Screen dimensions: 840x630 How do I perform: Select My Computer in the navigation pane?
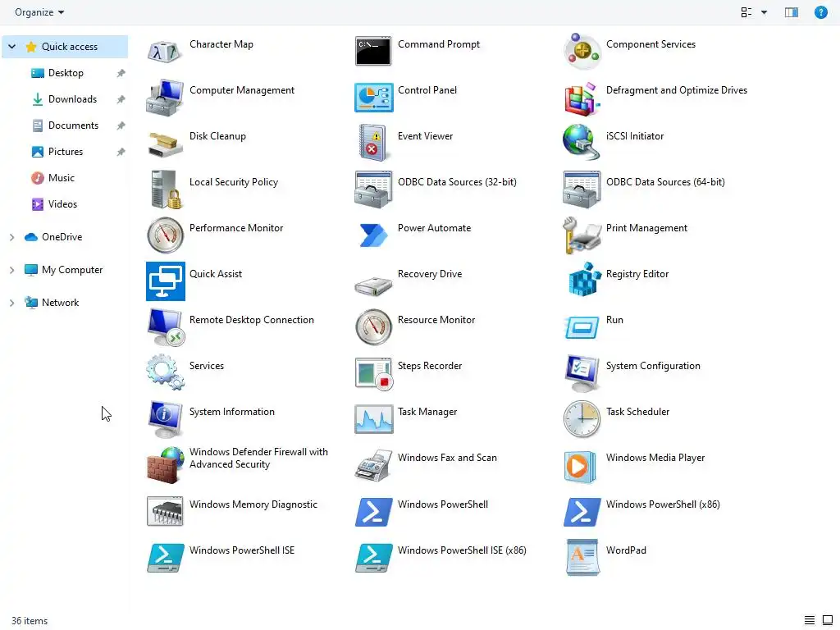65,270
